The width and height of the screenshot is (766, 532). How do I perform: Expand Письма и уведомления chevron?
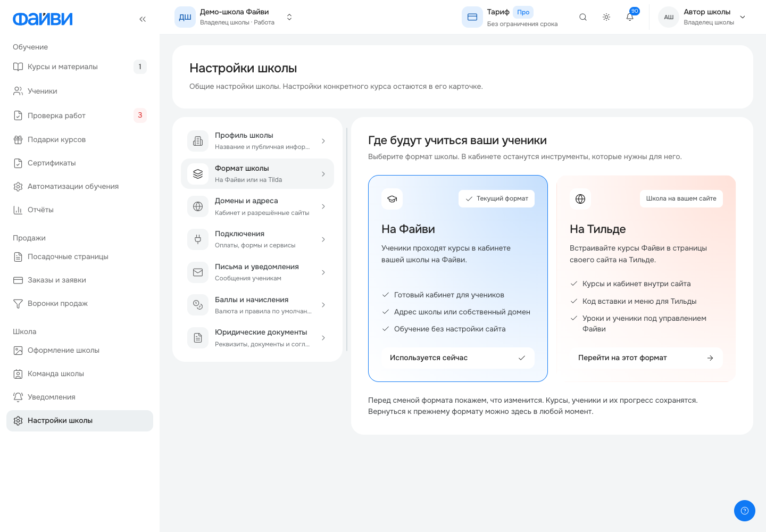click(323, 272)
